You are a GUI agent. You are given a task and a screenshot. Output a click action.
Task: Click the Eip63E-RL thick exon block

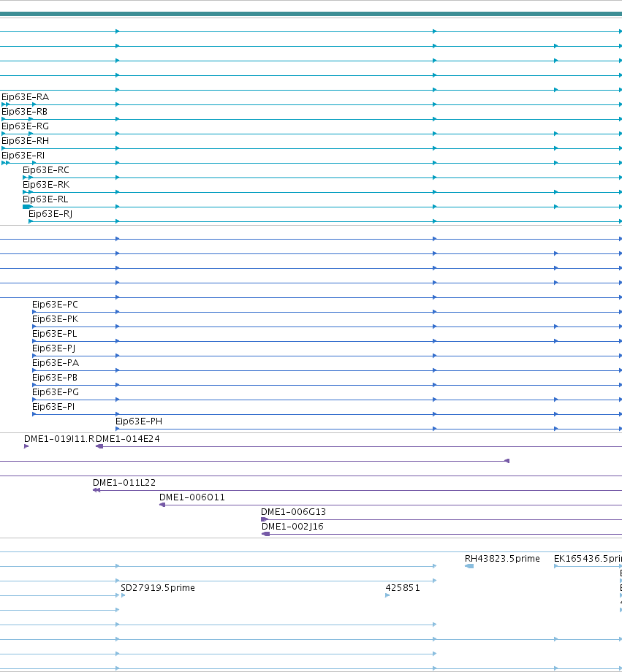coord(27,207)
